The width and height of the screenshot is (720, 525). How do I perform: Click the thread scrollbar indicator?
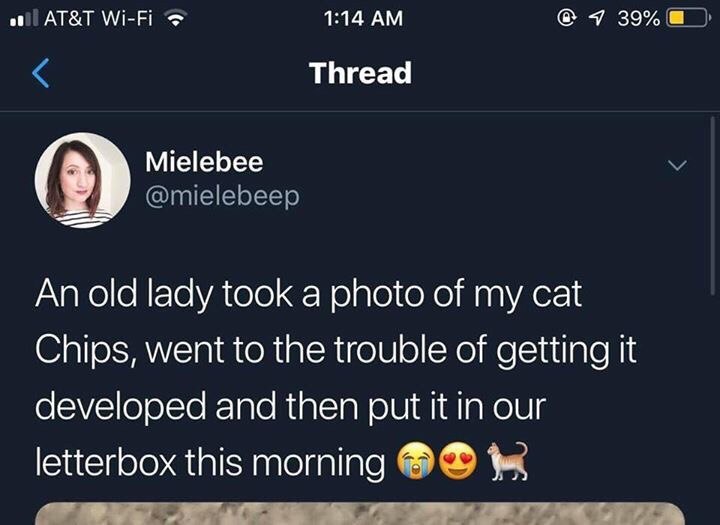click(712, 205)
